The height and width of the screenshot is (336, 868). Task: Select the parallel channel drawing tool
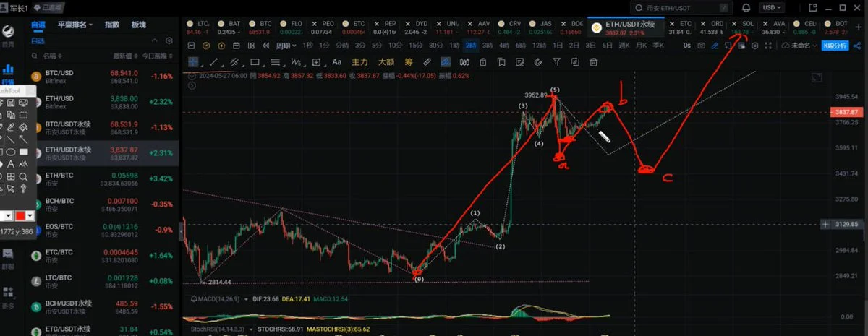pyautogui.click(x=235, y=62)
